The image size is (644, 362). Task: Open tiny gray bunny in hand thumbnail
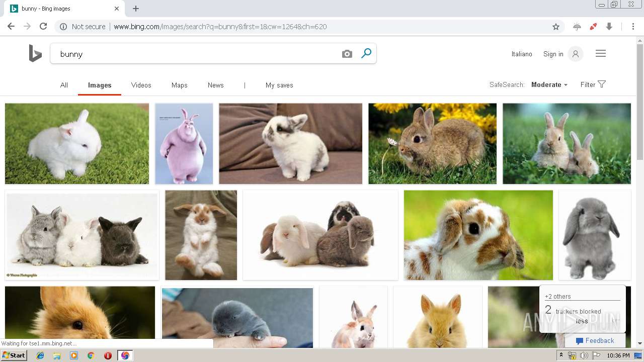coord(237,318)
